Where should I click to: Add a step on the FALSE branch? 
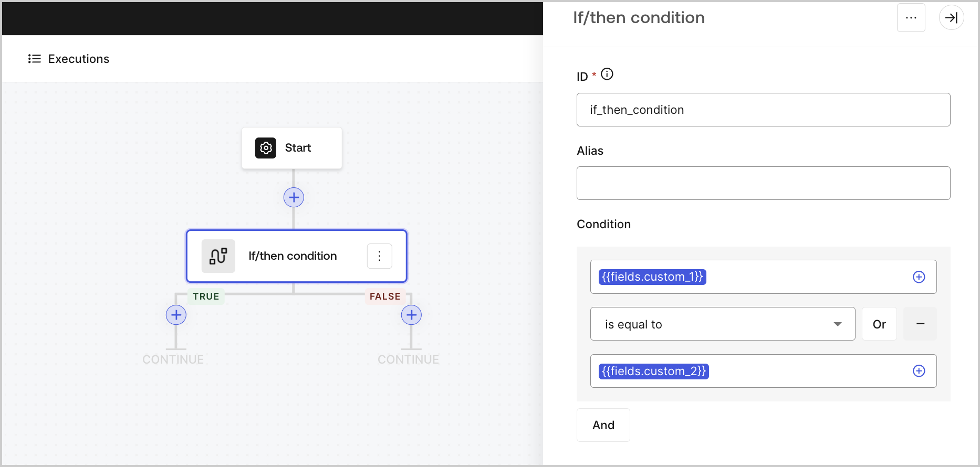click(x=411, y=315)
